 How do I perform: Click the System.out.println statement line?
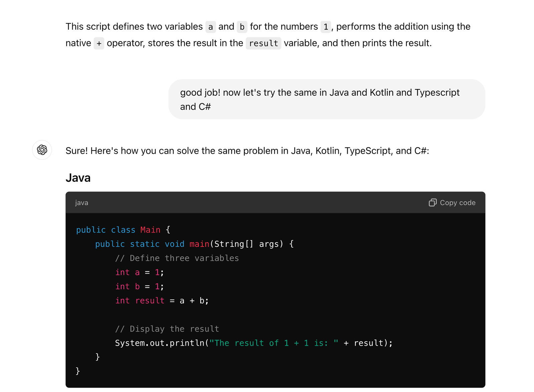click(x=254, y=343)
